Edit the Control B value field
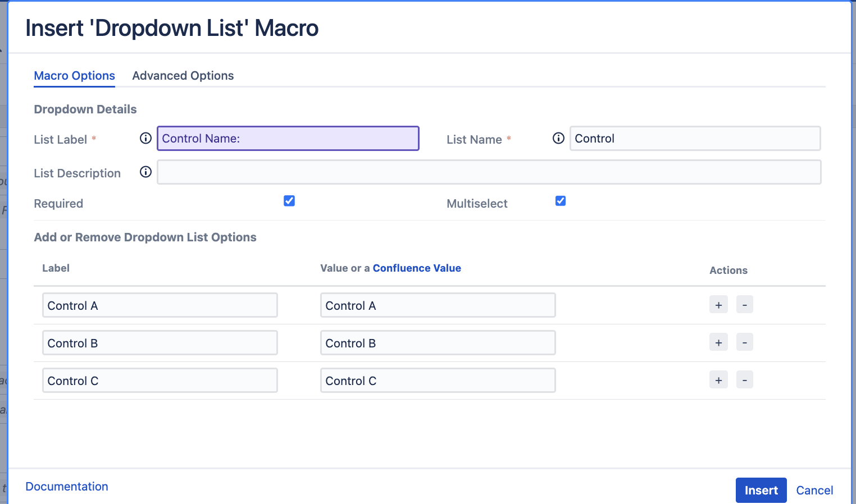 pyautogui.click(x=438, y=343)
